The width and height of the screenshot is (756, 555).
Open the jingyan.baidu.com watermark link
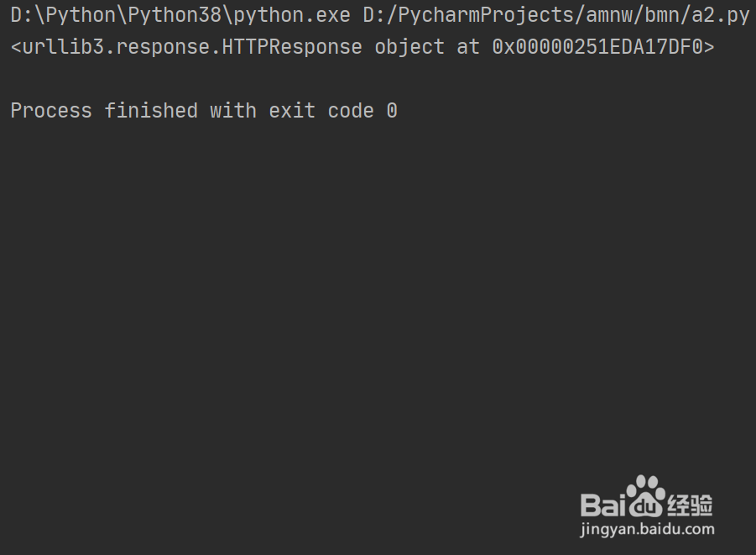click(x=647, y=530)
